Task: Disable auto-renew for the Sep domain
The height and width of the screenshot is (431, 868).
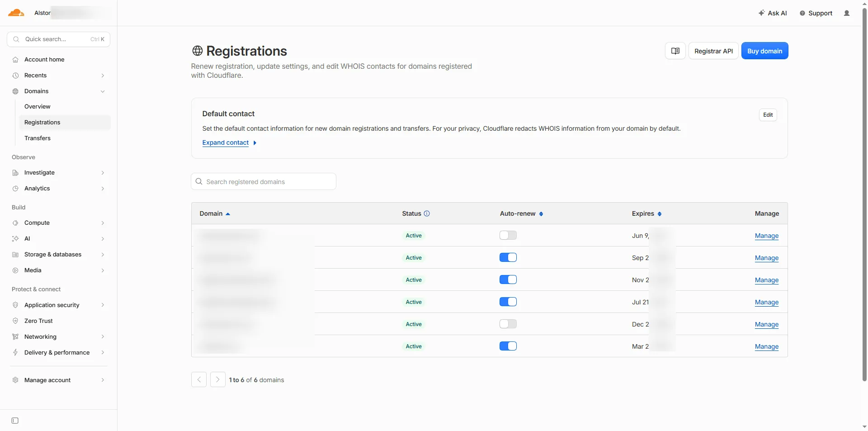Action: click(508, 257)
